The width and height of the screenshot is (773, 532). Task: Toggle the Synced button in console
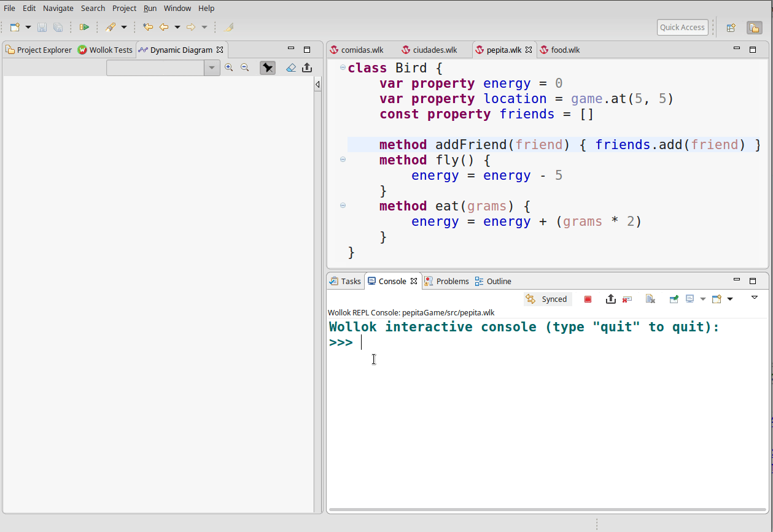547,299
